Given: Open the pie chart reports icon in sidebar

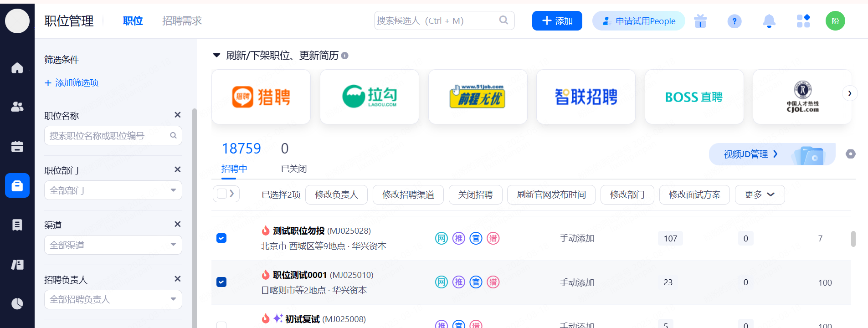Looking at the screenshot, I should (x=17, y=303).
